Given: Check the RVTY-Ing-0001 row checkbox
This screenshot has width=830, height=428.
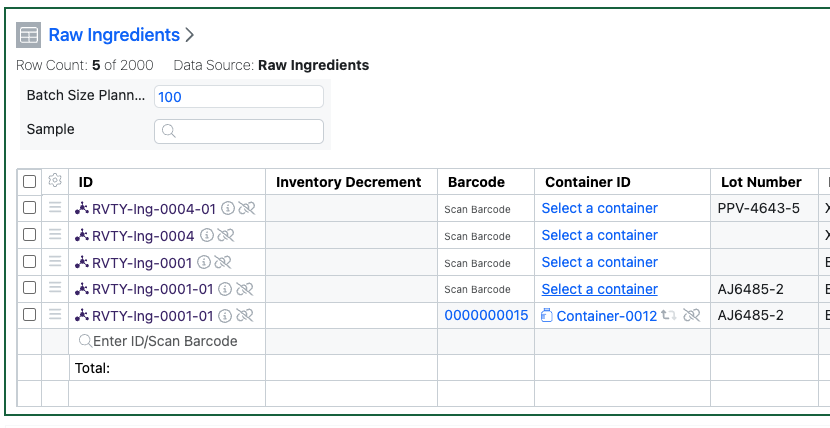Looking at the screenshot, I should pos(30,261).
